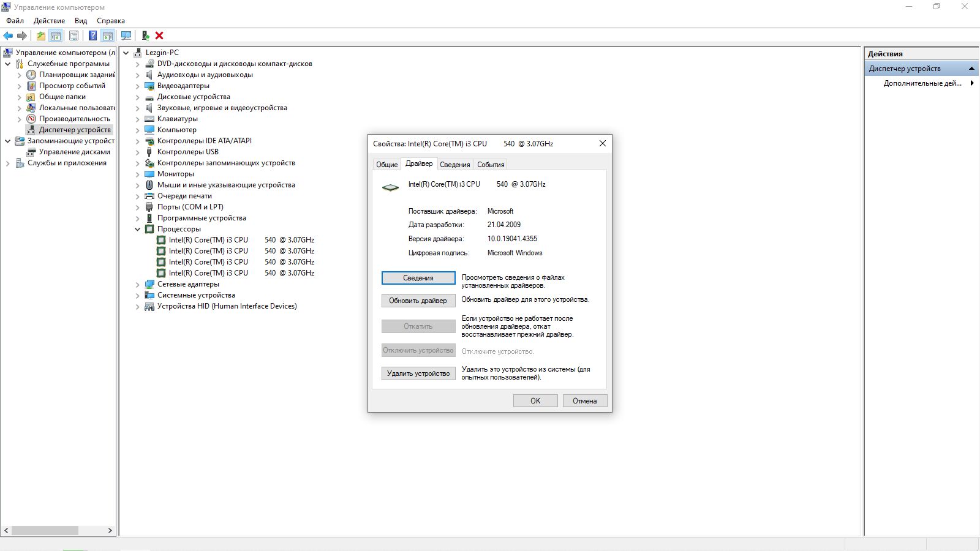Click the Отмена button

point(585,401)
